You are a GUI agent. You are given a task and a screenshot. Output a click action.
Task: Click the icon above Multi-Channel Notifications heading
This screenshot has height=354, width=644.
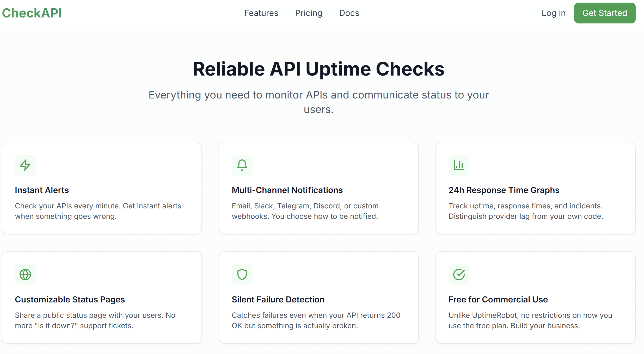[242, 165]
